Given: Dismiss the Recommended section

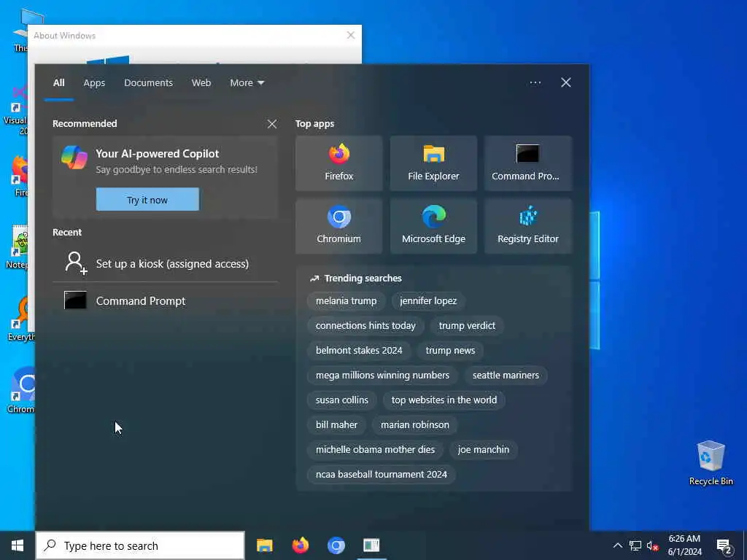Looking at the screenshot, I should coord(272,124).
